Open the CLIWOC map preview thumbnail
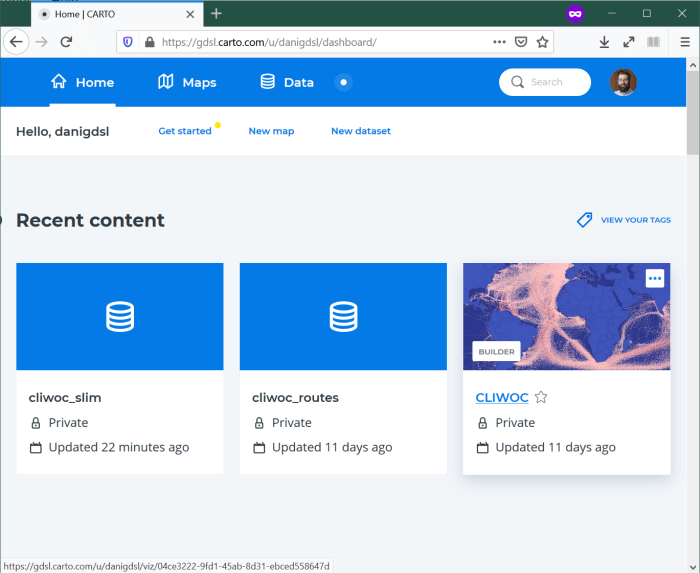The image size is (700, 573). tap(567, 316)
